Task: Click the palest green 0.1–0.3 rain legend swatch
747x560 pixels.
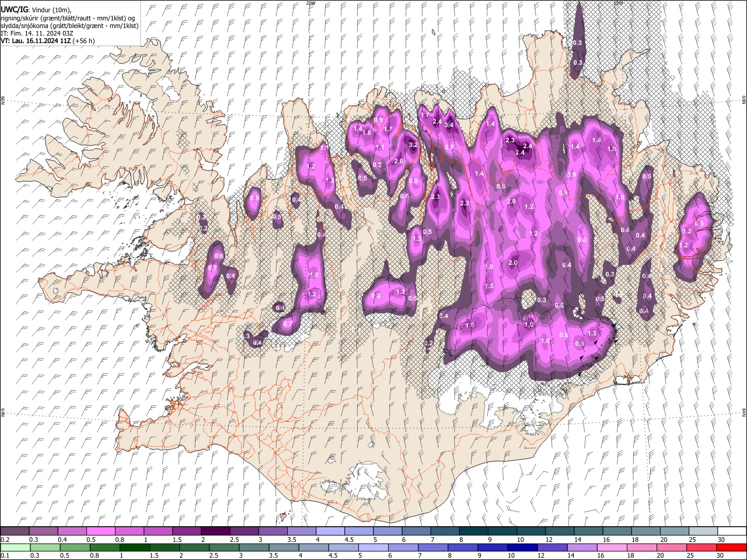Action: 15,547
